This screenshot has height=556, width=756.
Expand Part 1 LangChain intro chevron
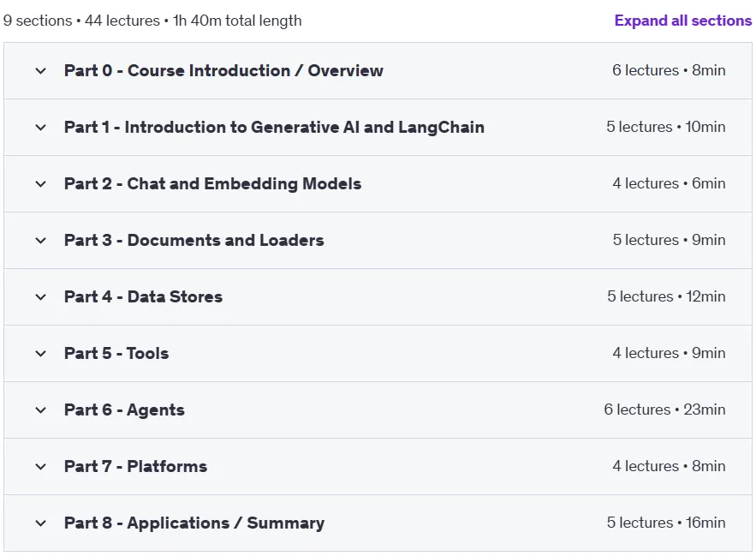click(x=41, y=128)
